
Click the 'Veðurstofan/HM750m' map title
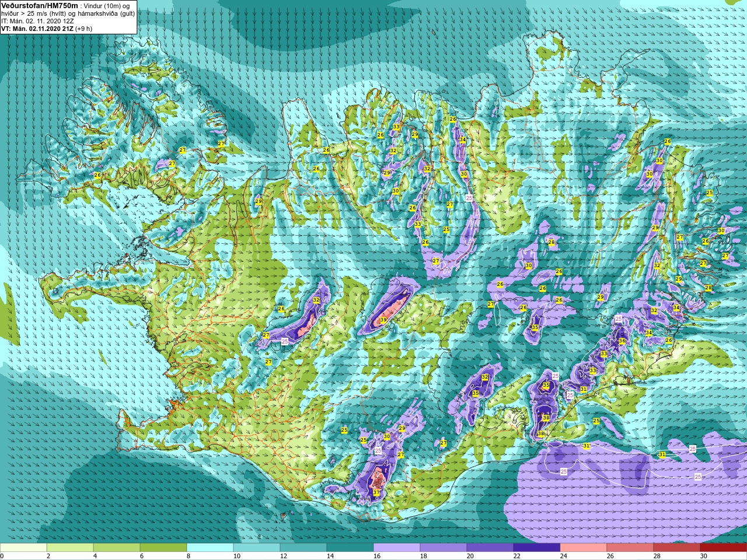pyautogui.click(x=40, y=6)
